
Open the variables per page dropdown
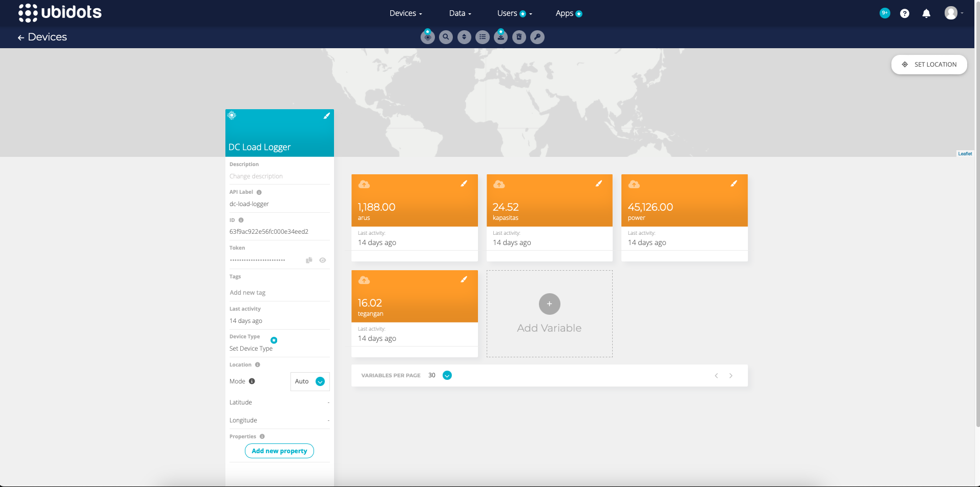447,375
